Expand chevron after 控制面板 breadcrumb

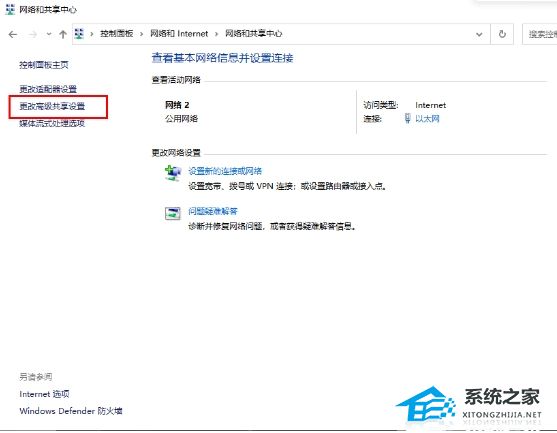click(141, 34)
